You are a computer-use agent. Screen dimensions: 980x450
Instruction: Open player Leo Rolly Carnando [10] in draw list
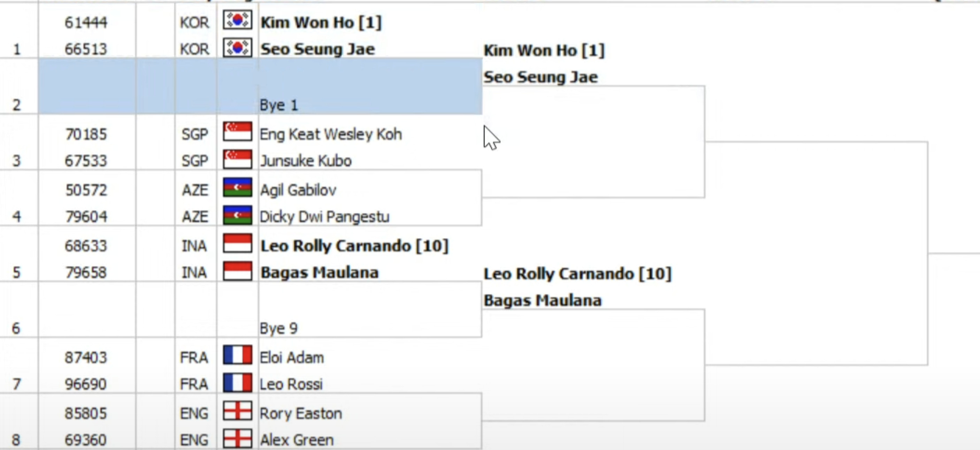pos(354,246)
